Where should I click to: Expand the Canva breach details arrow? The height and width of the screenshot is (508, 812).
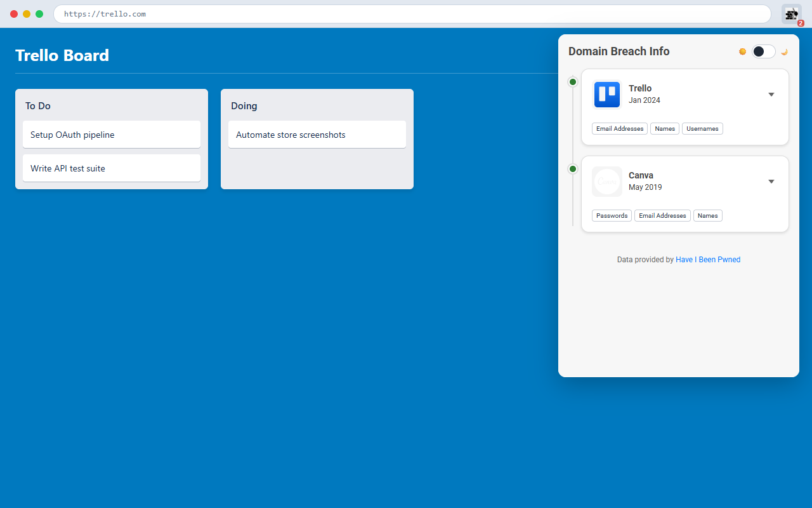pyautogui.click(x=771, y=182)
